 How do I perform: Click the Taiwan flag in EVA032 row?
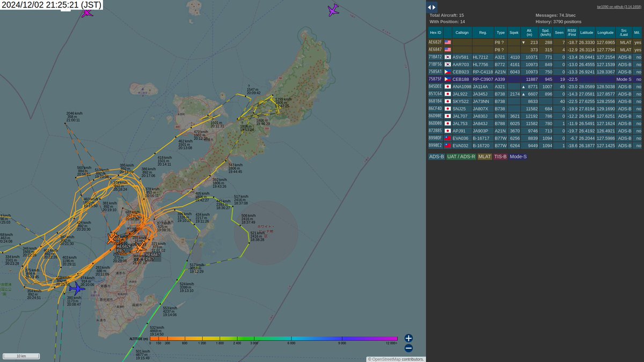coord(448,145)
